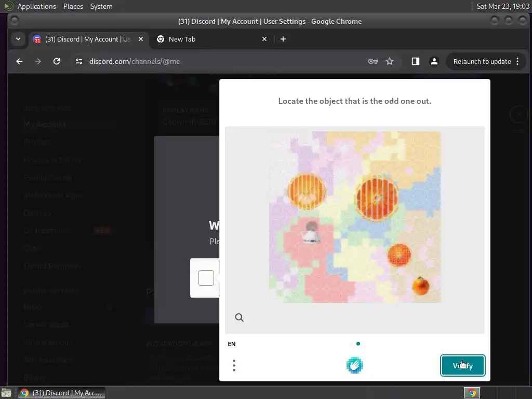Click the browser forward arrow

(x=37, y=61)
